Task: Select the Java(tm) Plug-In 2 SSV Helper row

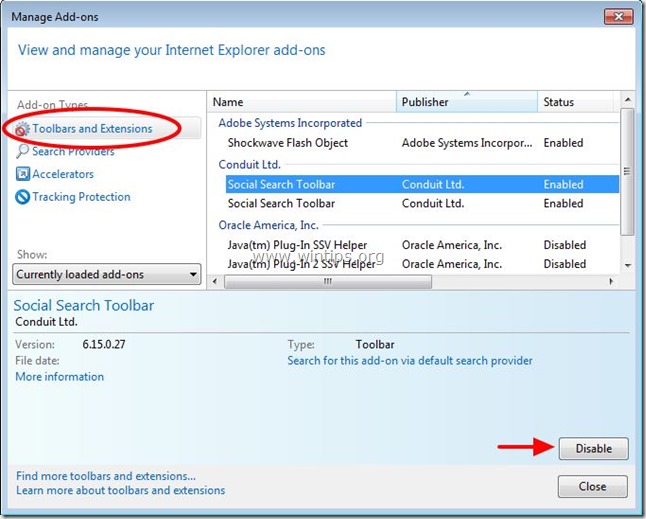Action: [x=422, y=264]
